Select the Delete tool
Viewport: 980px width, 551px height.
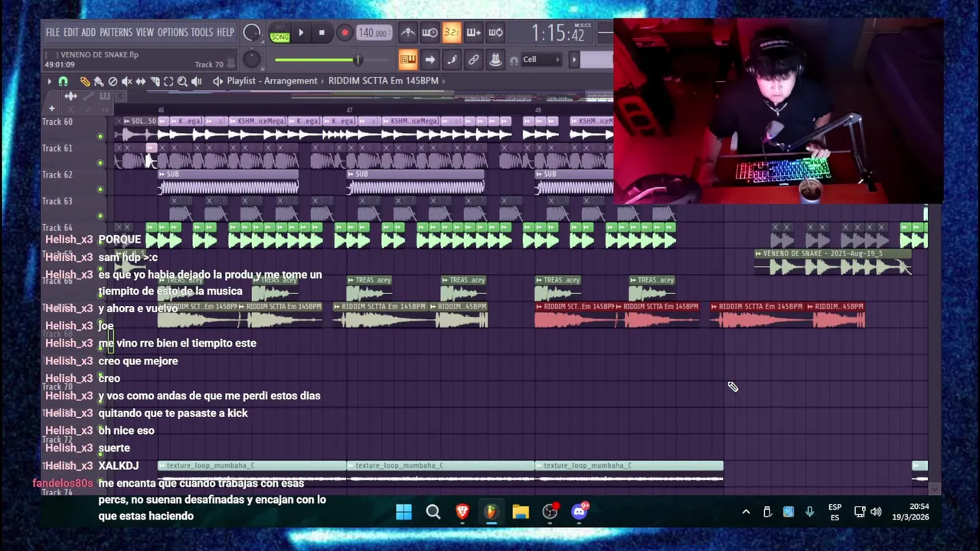[113, 81]
